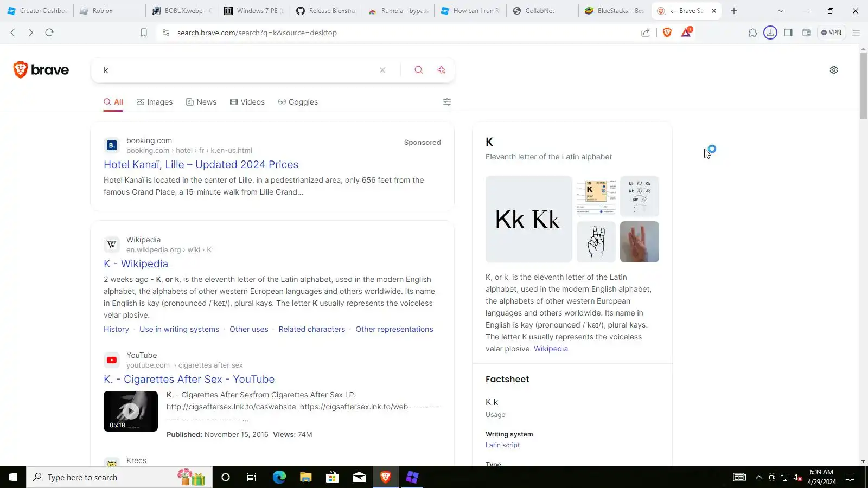Click Wikipedia link in knowledge panel
The image size is (868, 488).
[551, 349]
